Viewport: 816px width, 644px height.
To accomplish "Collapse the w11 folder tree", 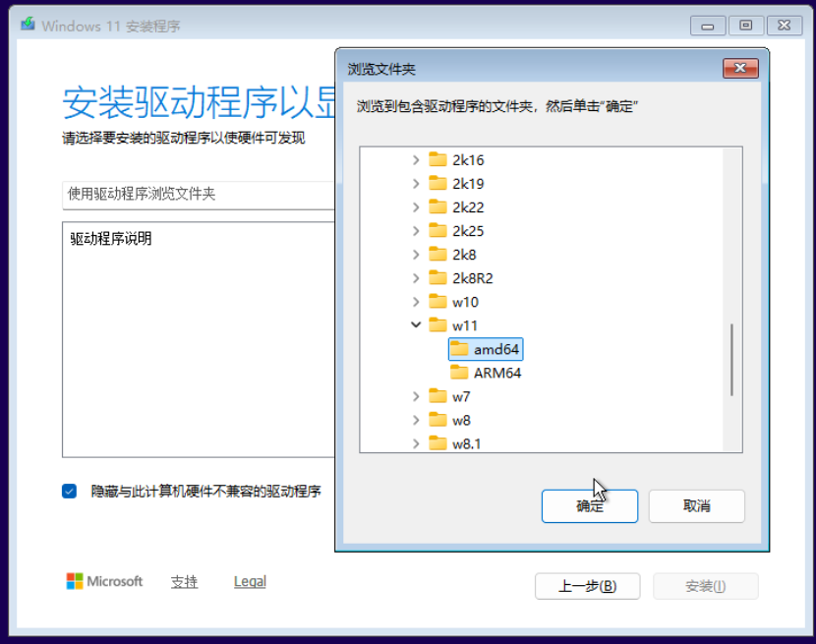I will point(416,325).
